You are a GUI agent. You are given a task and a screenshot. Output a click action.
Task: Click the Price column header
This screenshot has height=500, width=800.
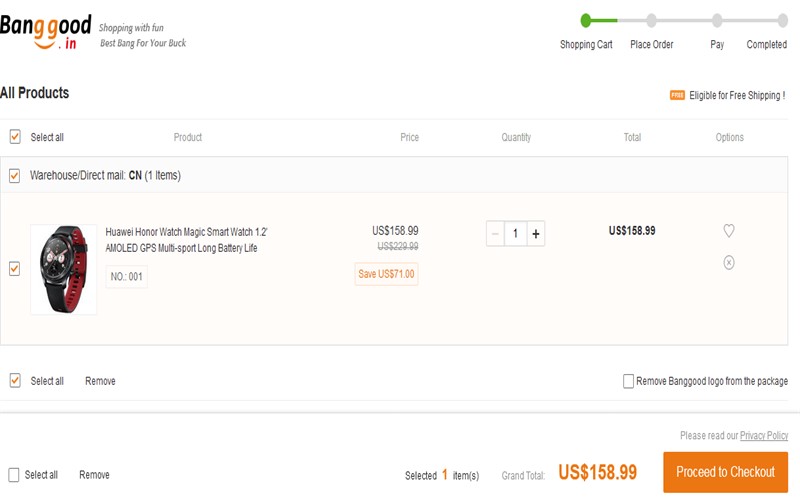[409, 137]
